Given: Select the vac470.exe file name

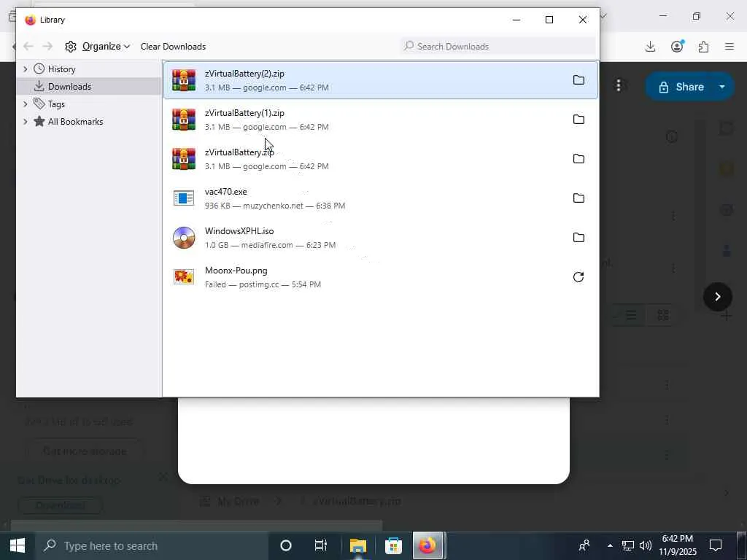Looking at the screenshot, I should [x=226, y=192].
